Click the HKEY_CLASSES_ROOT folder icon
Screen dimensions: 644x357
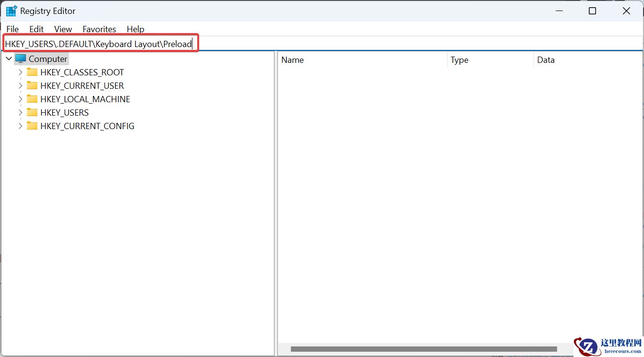(32, 72)
